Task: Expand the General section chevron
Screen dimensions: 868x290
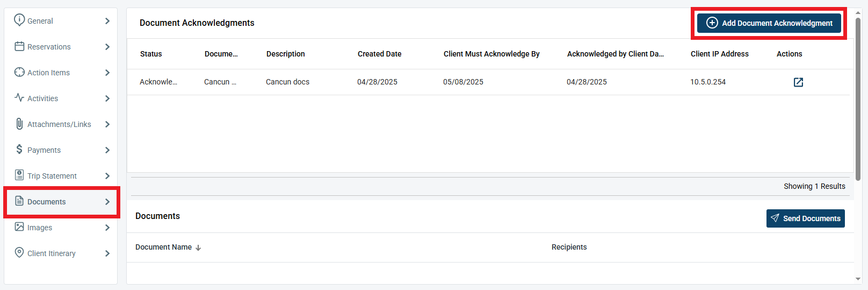Action: click(x=107, y=21)
